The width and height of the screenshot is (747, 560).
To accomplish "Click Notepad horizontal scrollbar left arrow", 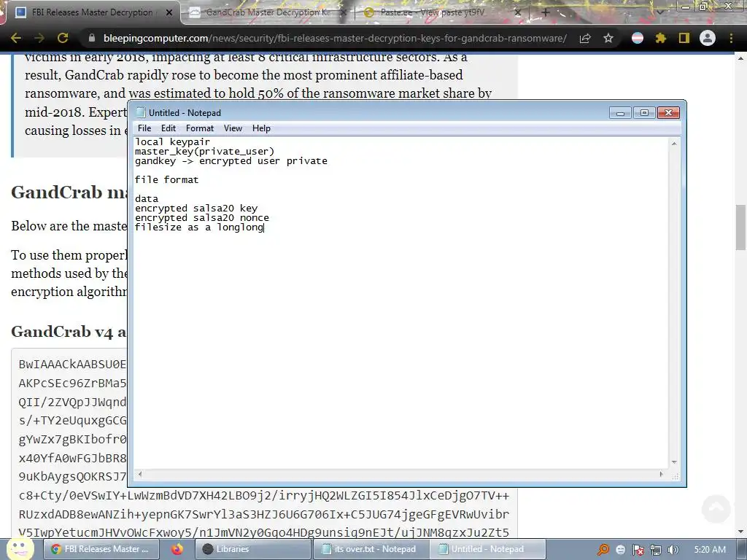I will pos(139,474).
